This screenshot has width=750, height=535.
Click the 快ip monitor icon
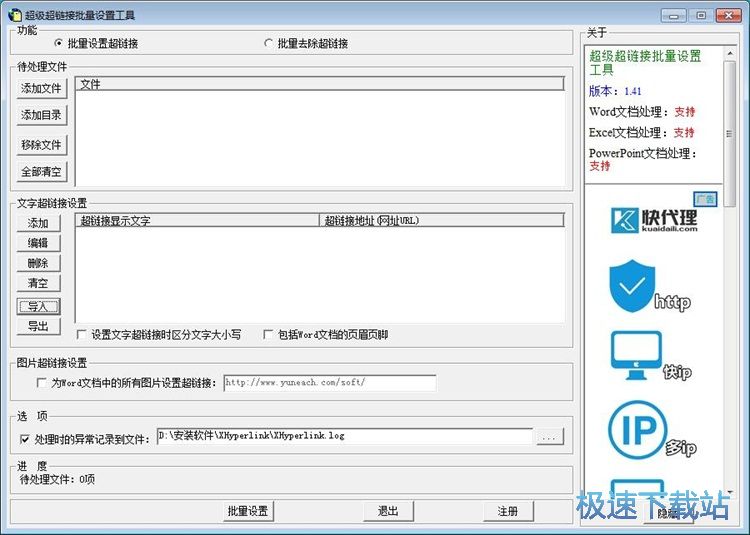pyautogui.click(x=636, y=355)
